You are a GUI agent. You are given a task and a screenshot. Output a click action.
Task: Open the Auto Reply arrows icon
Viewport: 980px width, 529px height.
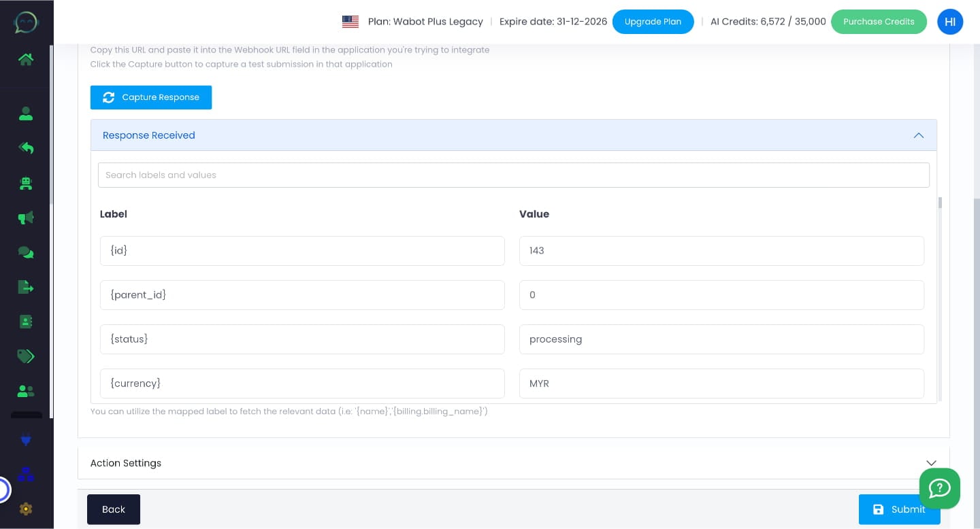click(26, 148)
